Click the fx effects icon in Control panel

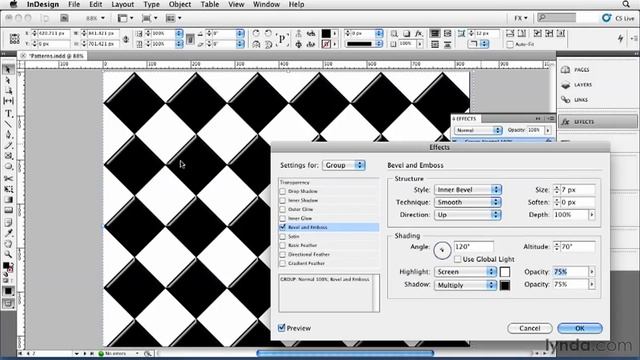[x=419, y=33]
